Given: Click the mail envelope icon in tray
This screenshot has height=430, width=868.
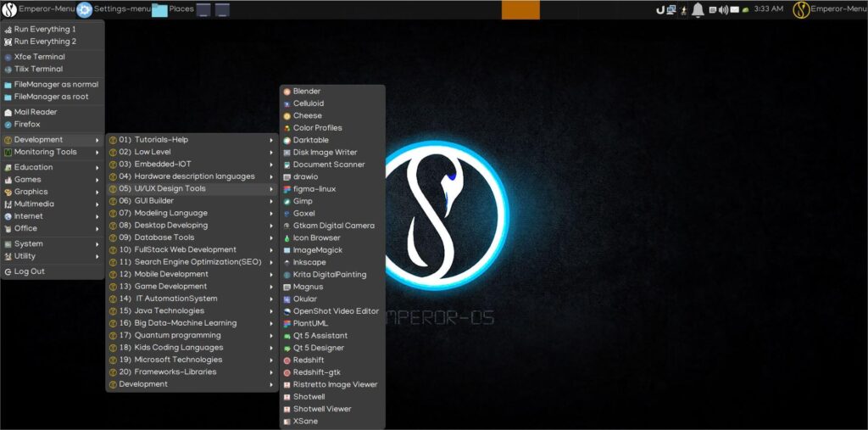Looking at the screenshot, I should click(x=735, y=10).
